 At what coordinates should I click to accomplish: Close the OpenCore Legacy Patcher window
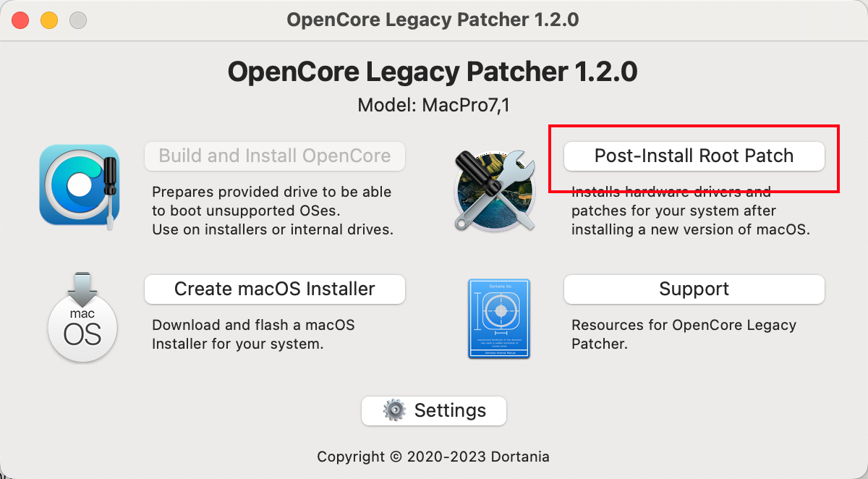[20, 20]
